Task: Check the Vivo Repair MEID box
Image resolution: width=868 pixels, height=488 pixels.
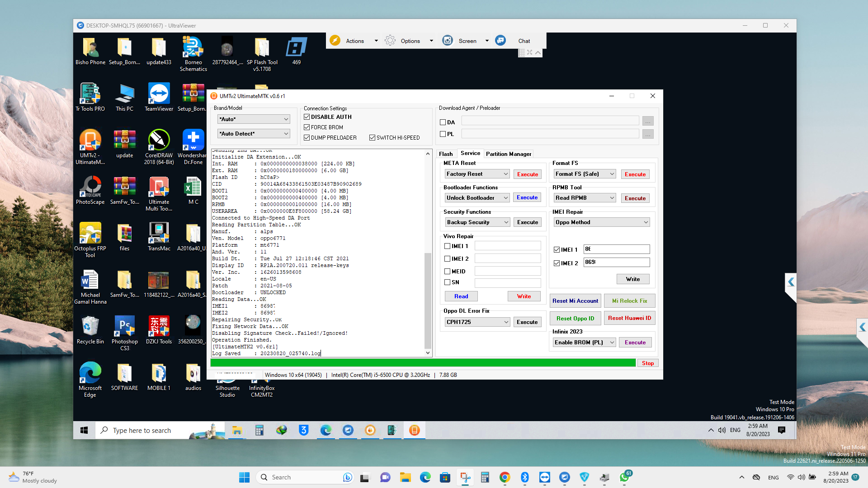Action: pos(448,271)
